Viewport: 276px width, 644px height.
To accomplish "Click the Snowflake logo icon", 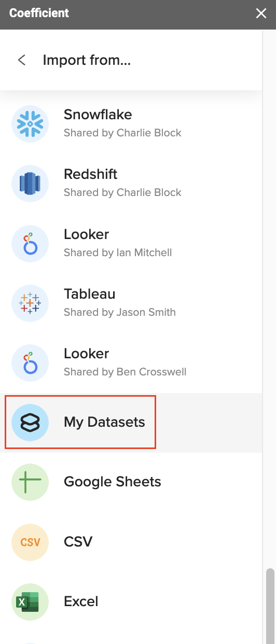I will (30, 124).
